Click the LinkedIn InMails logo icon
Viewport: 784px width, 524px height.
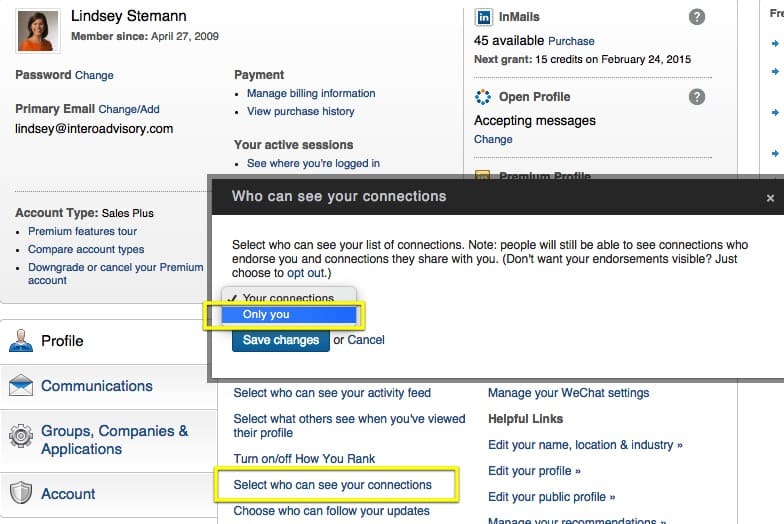pos(484,17)
